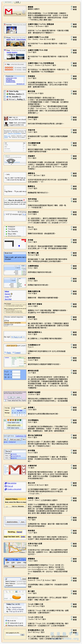
Task: Open the Yelp review links thumbnail
Action: [x=15, y=67]
